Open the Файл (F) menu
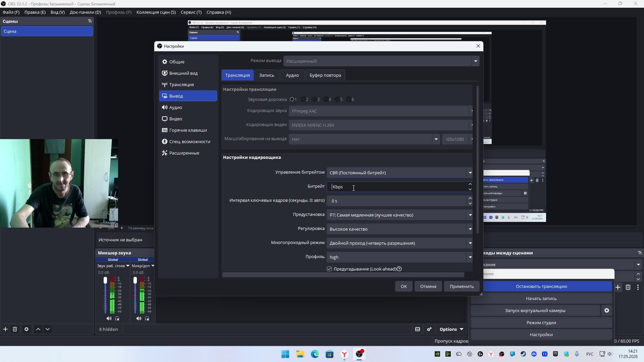 click(x=11, y=12)
